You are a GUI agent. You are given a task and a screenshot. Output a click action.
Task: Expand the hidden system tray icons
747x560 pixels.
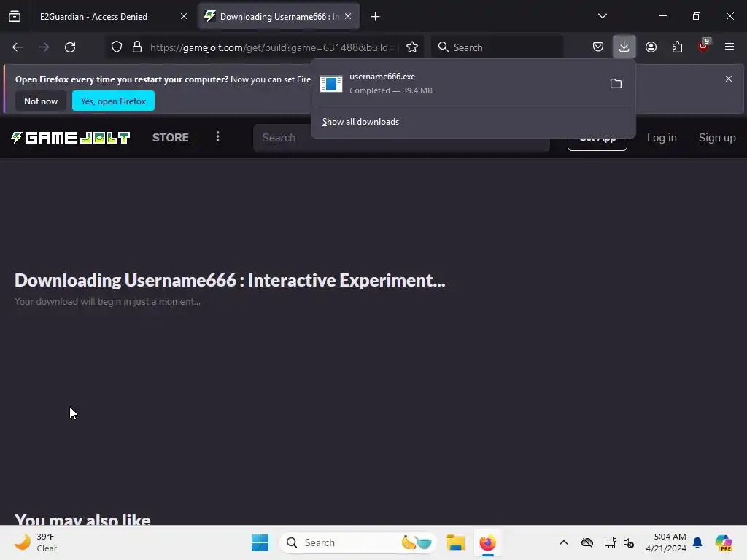pyautogui.click(x=564, y=542)
